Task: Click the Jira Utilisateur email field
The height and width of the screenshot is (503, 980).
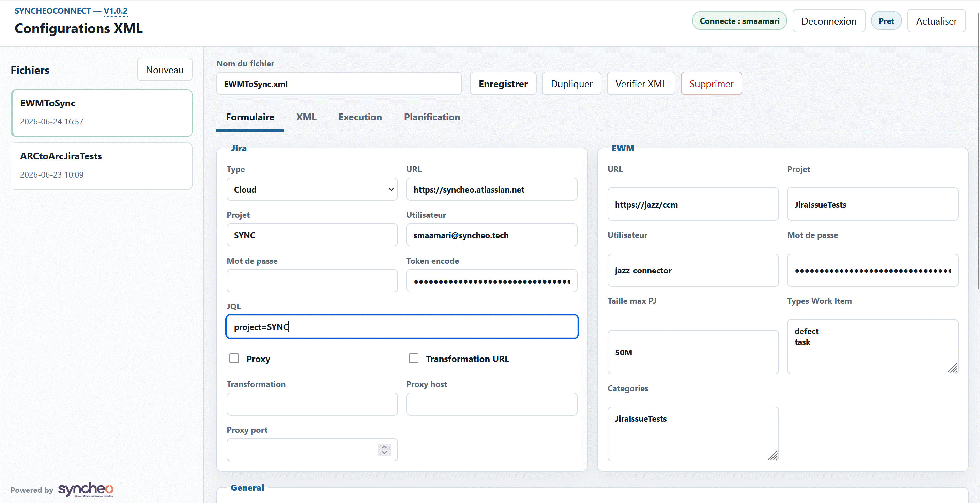Action: point(491,235)
